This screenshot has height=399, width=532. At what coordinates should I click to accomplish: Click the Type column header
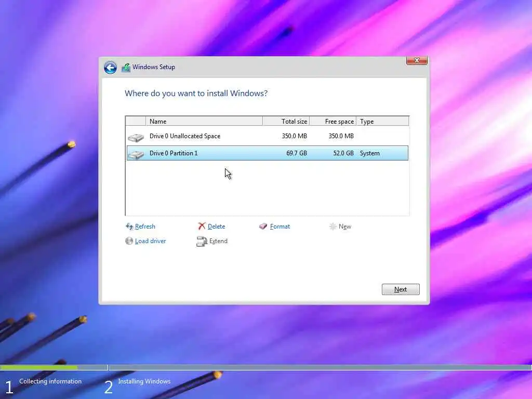point(382,121)
